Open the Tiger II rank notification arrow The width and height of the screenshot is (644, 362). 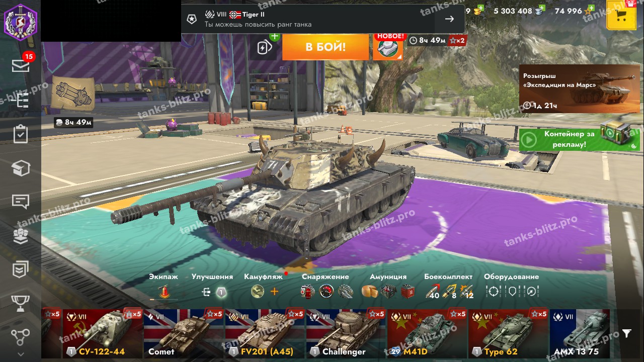tap(449, 19)
